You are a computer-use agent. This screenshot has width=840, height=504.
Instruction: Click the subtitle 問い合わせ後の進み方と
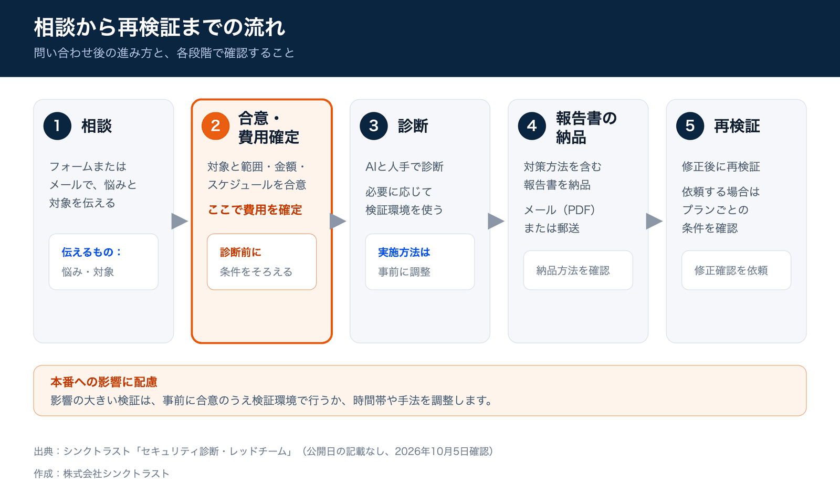(x=164, y=53)
